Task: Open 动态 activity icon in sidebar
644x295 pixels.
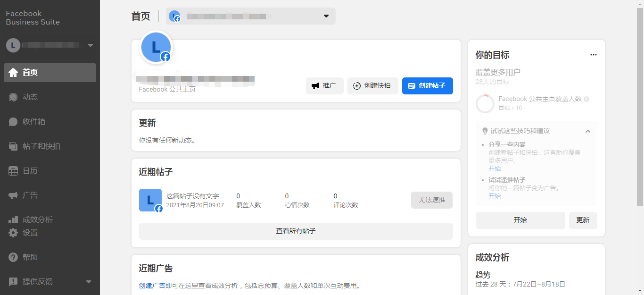Action: tap(13, 97)
